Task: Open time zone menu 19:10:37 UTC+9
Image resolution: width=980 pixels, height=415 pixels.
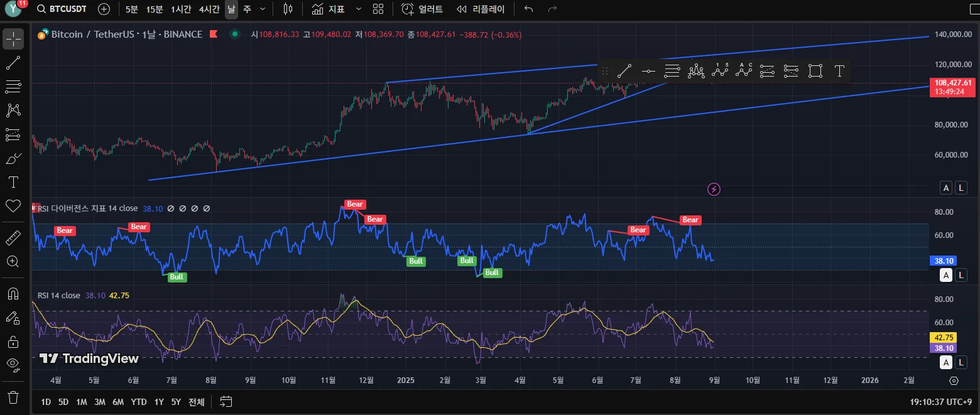Action: 941,402
